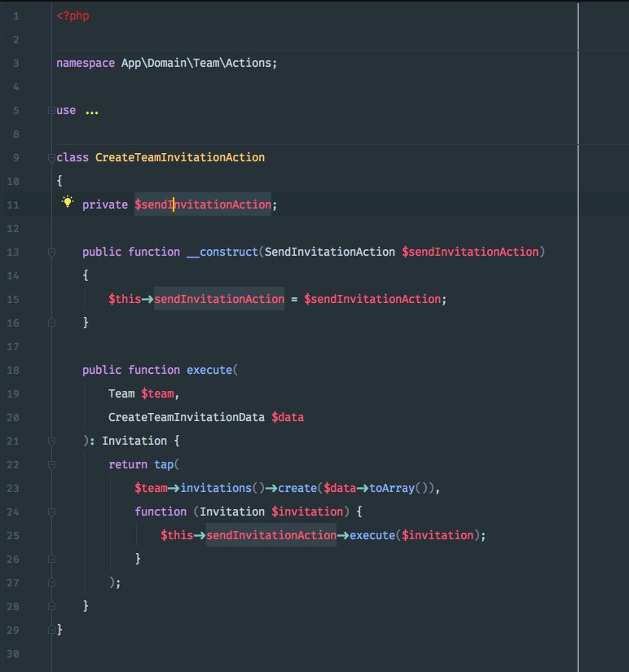Collapse the execute body fold on line 21
The height and width of the screenshot is (672, 629).
(51, 441)
